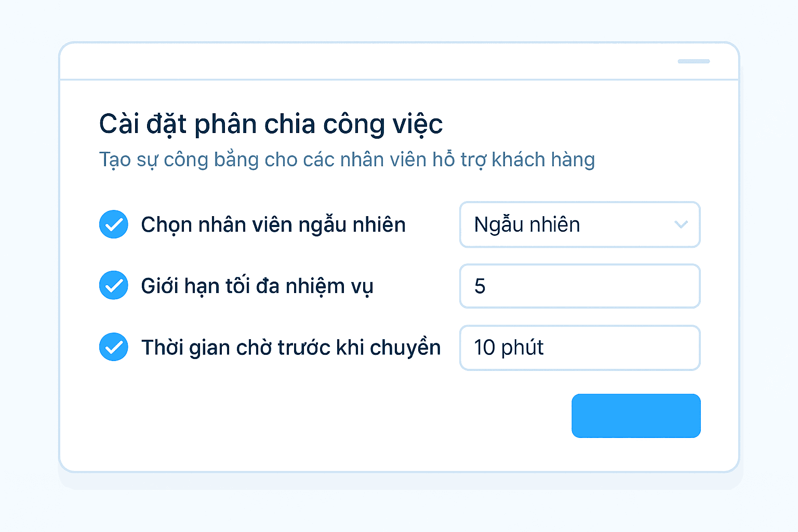Click the "Chọn nhân viên ngẫu nhiên" label text
This screenshot has width=798, height=532.
[273, 225]
